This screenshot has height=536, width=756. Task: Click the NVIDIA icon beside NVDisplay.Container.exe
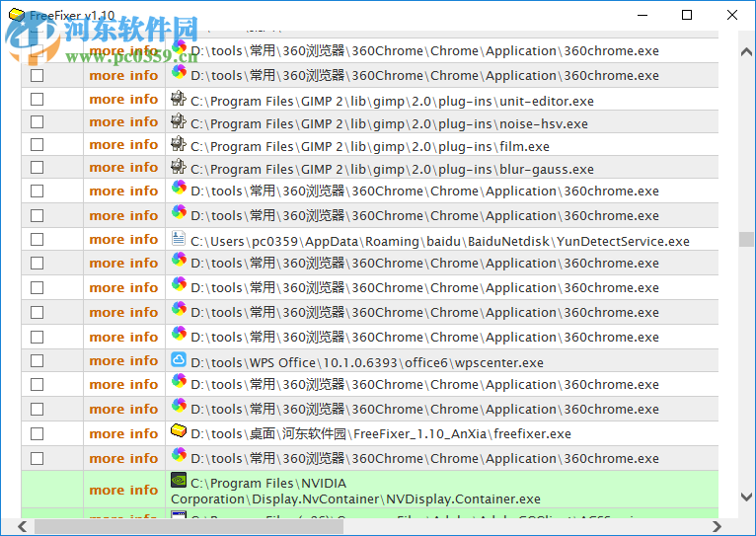click(x=179, y=480)
